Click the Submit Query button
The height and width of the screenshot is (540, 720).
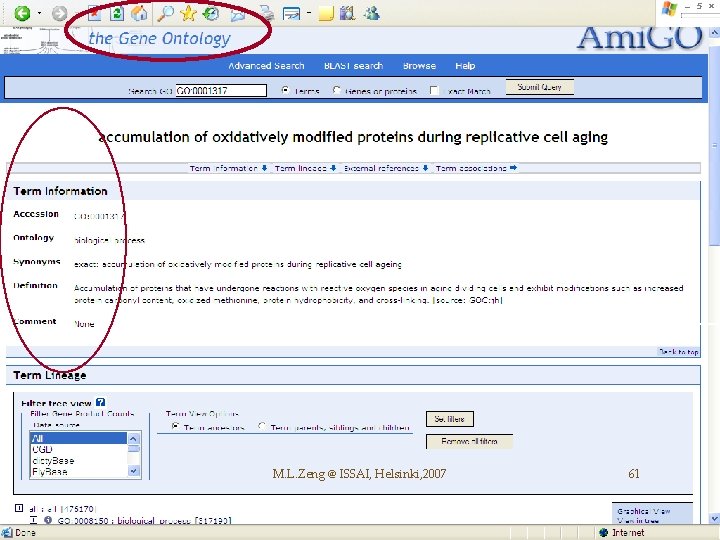click(540, 87)
